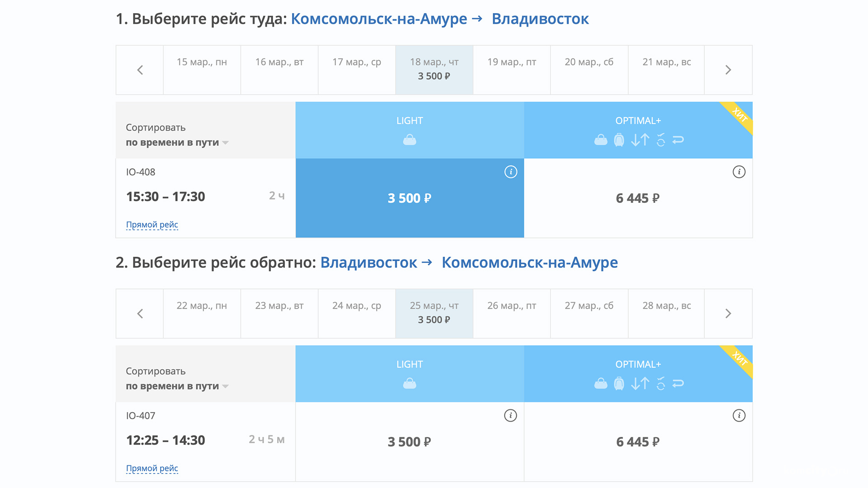Open 'Прямой рейс' link for flight IO-408
Screen dimensions: 868x488
pyautogui.click(x=152, y=225)
